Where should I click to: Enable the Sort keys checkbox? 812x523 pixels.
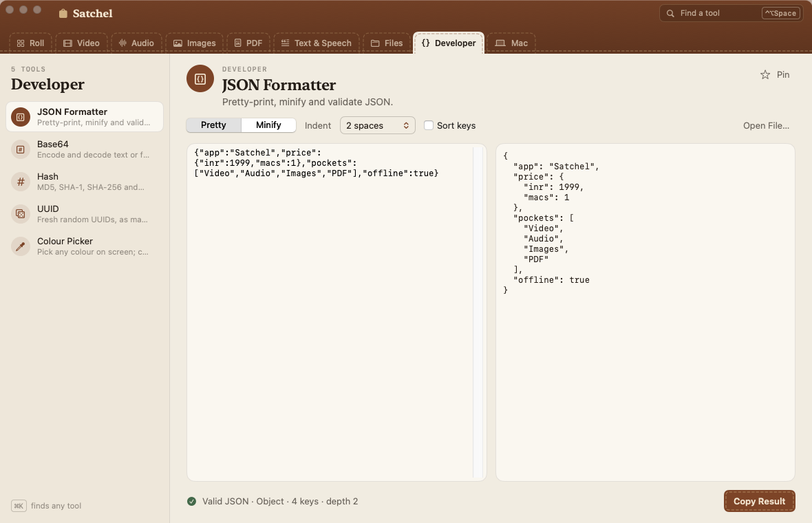[x=429, y=125]
